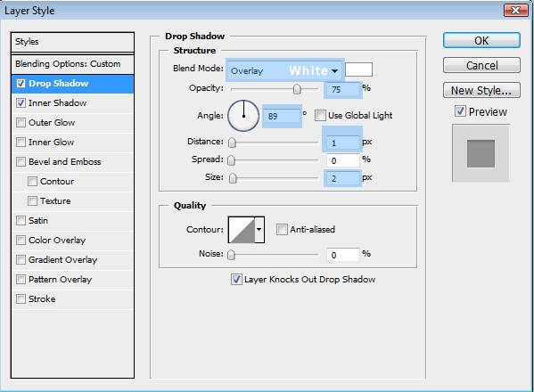Click the Angle dial control
534x392 pixels.
coord(243,116)
